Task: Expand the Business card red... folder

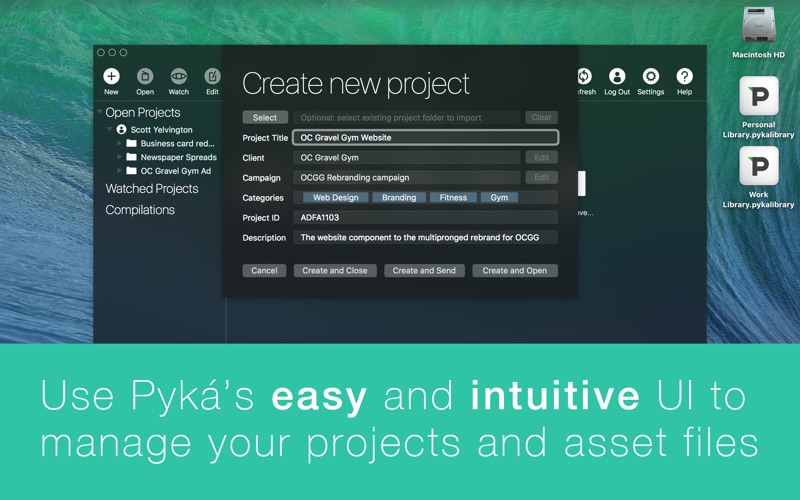Action: pos(119,143)
